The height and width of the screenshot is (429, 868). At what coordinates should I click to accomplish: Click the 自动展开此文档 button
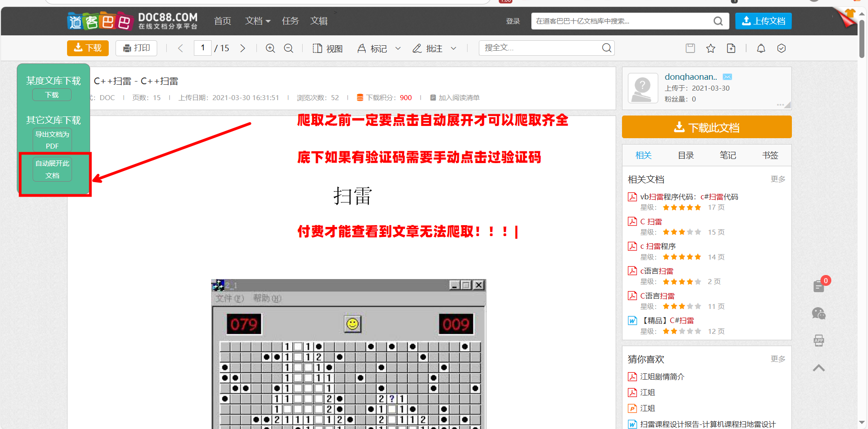click(53, 169)
